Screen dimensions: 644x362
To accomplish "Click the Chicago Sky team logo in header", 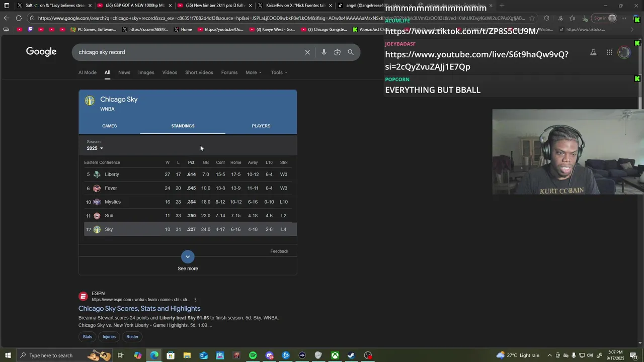I will point(90,101).
